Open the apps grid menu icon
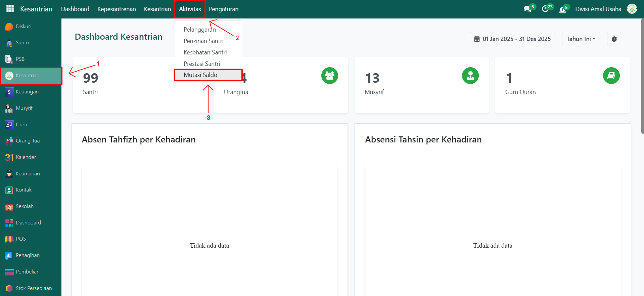Screen dimensions: 644x296 10,9
